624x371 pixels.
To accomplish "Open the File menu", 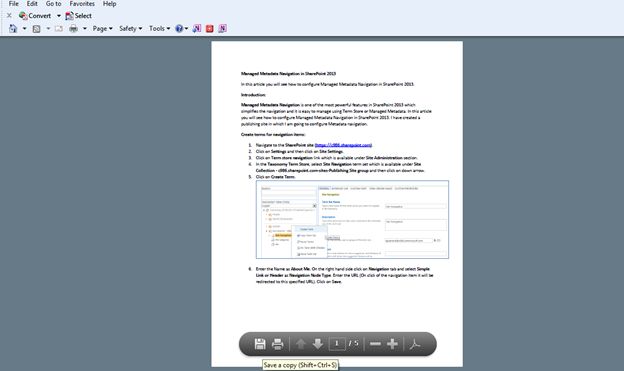I will (x=14, y=4).
